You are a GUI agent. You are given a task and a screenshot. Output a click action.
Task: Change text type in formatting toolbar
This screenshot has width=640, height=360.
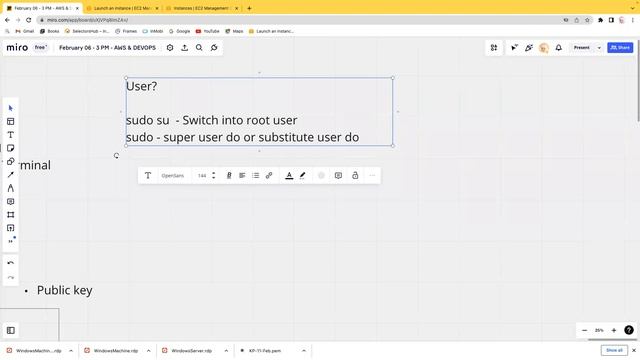pyautogui.click(x=148, y=176)
